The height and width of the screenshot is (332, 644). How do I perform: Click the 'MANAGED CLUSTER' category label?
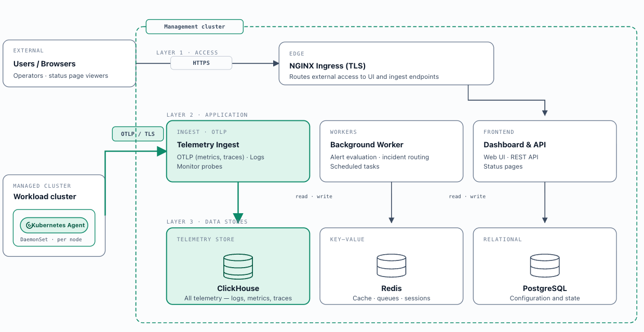42,186
